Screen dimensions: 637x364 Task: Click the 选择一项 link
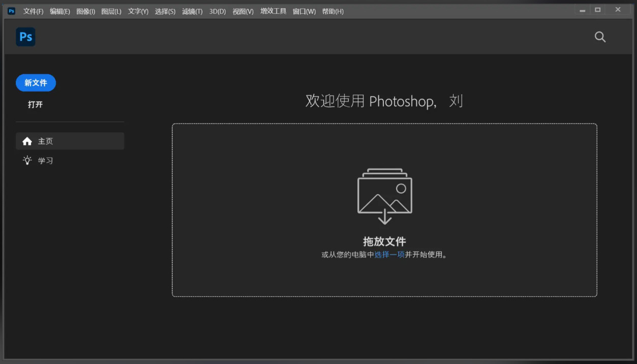389,255
